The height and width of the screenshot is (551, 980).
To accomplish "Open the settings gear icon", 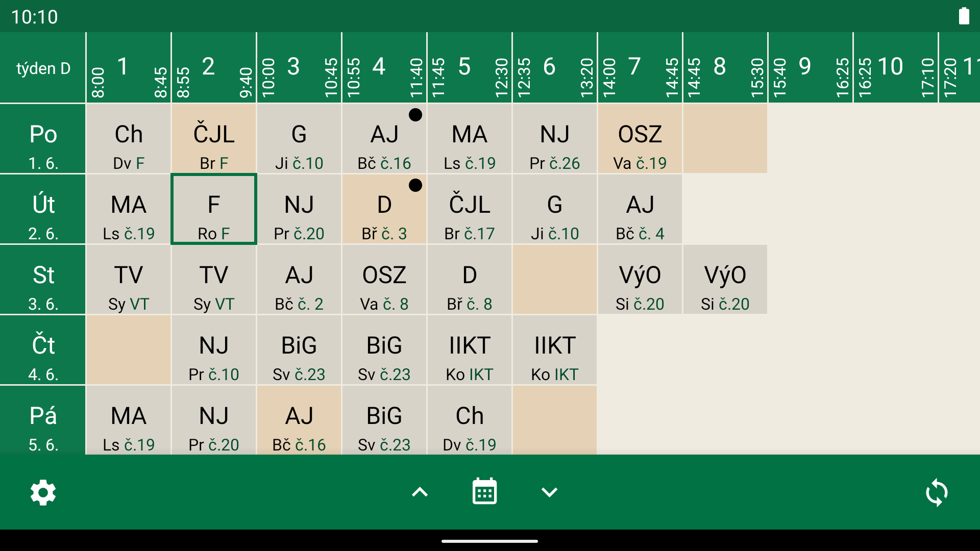I will pyautogui.click(x=43, y=492).
